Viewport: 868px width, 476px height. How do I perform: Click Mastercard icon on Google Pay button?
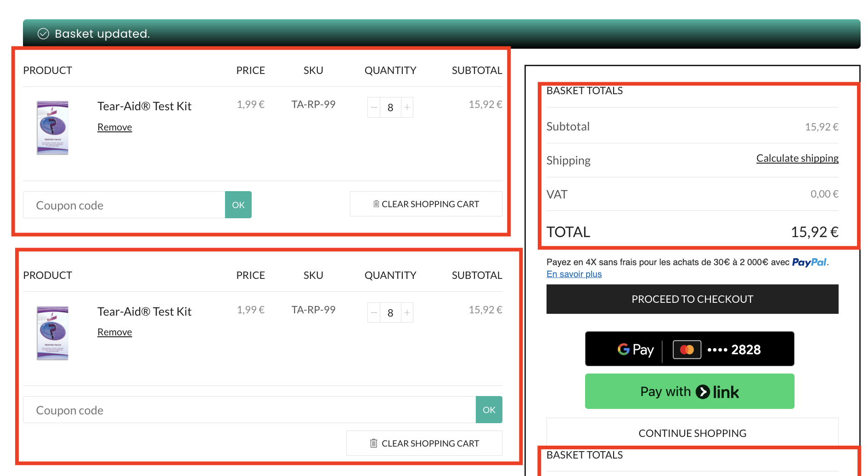[x=687, y=350]
